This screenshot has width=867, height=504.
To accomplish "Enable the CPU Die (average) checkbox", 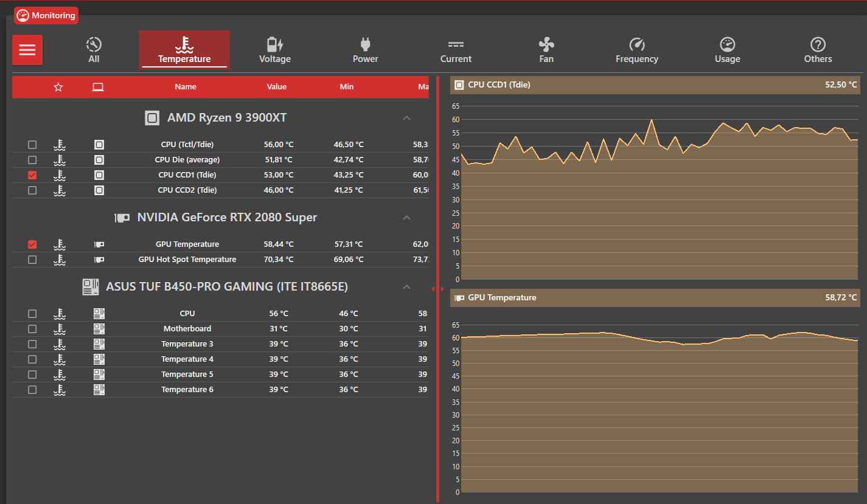I will click(x=32, y=160).
